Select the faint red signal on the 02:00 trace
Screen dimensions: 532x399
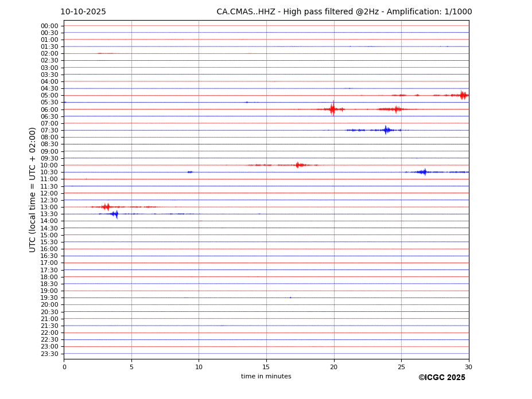point(106,53)
